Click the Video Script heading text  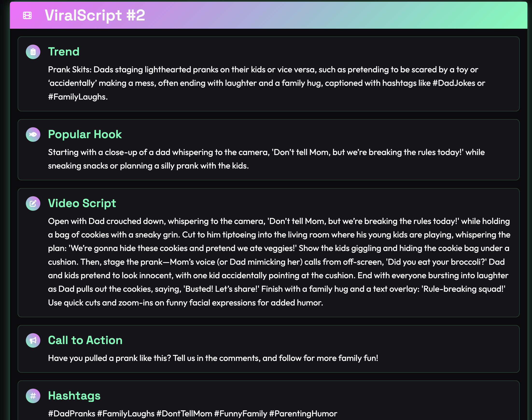pyautogui.click(x=82, y=203)
